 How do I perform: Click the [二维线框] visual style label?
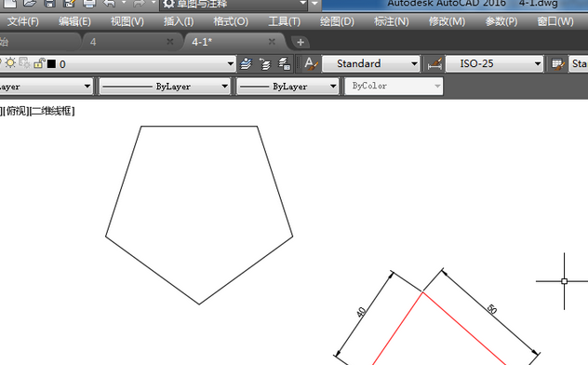(x=52, y=111)
